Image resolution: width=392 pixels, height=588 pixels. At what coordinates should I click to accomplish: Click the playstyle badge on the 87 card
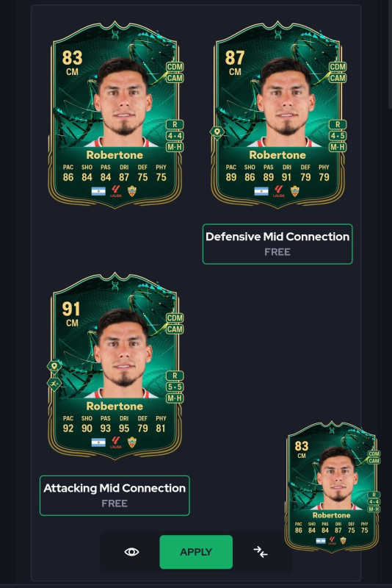pyautogui.click(x=217, y=132)
